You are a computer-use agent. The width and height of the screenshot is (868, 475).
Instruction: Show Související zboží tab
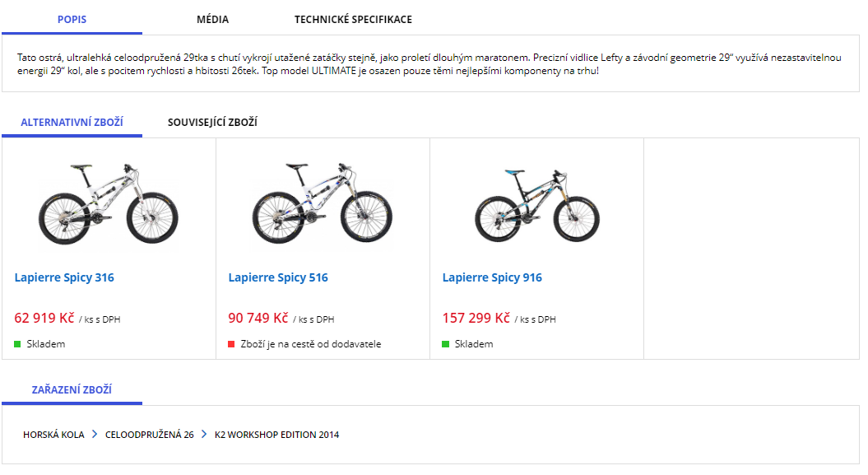[212, 123]
